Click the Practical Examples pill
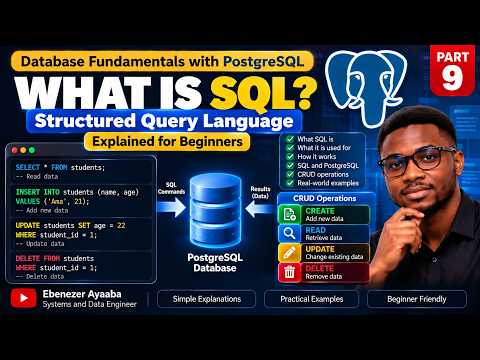 pyautogui.click(x=312, y=299)
